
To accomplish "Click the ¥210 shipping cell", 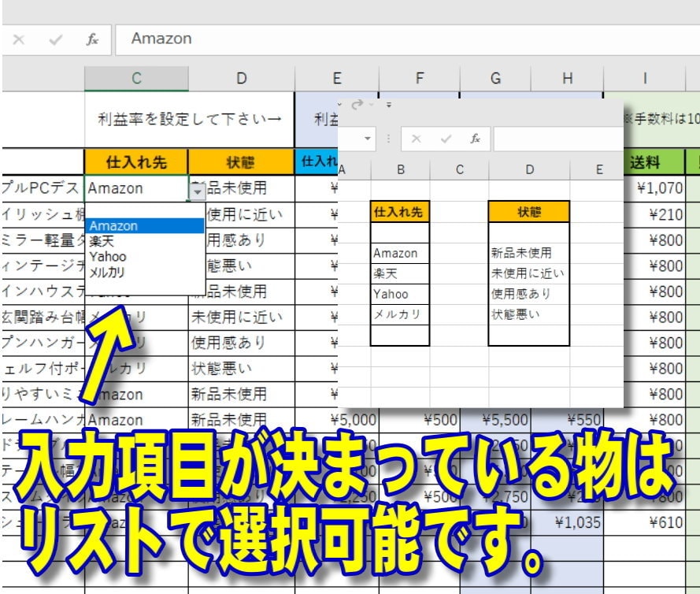I will tap(654, 214).
